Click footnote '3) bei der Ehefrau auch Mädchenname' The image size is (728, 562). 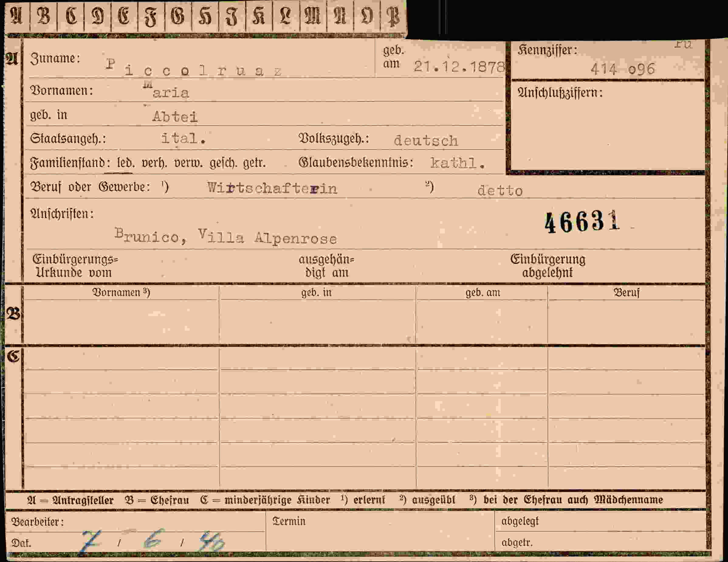click(566, 500)
